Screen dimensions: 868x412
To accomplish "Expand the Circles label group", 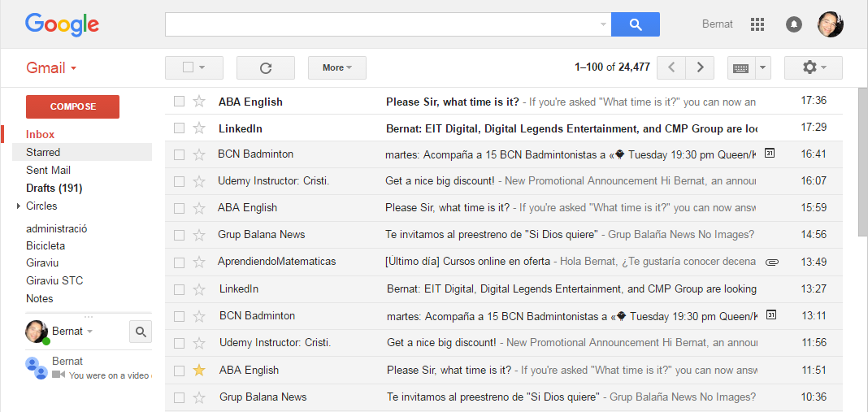I will 19,206.
